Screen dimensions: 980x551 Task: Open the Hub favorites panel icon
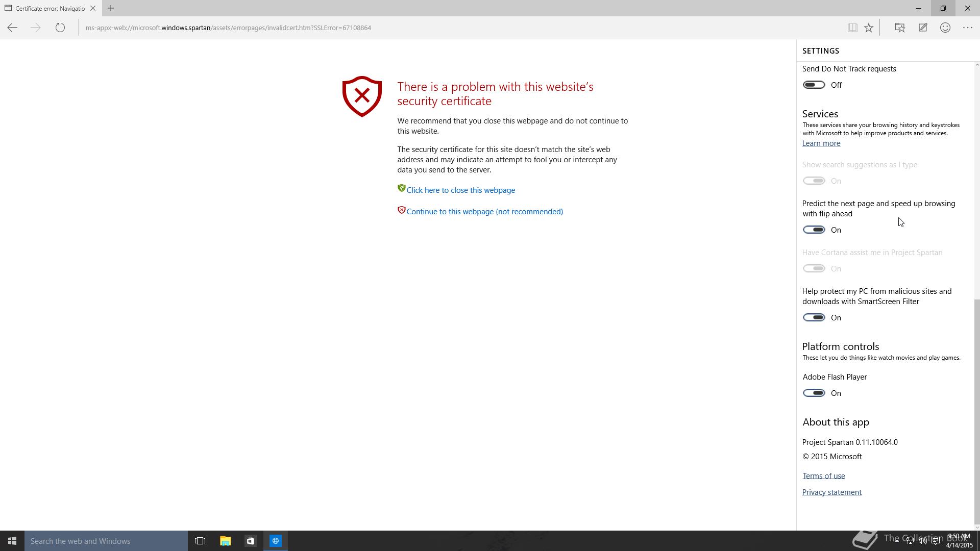(900, 28)
